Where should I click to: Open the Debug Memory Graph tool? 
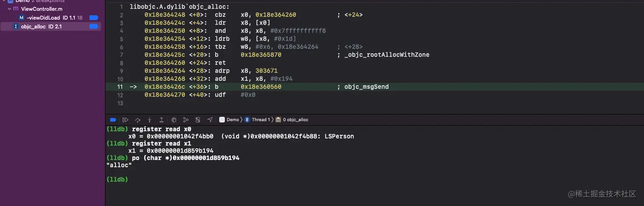186,120
